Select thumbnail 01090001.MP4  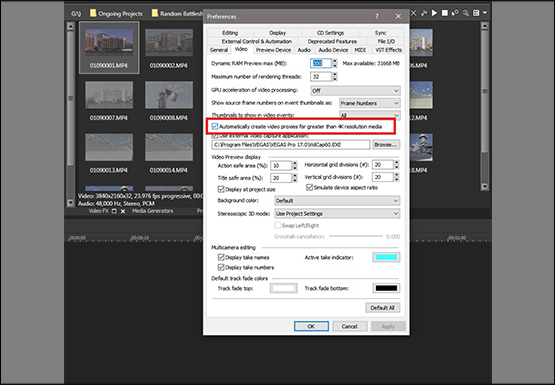tap(109, 48)
